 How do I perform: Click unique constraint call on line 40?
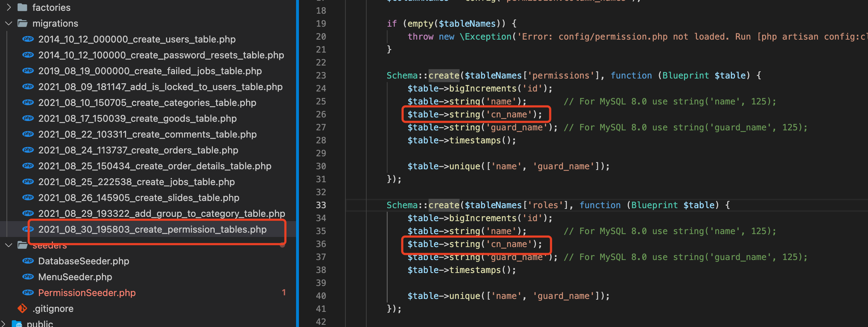click(x=509, y=296)
